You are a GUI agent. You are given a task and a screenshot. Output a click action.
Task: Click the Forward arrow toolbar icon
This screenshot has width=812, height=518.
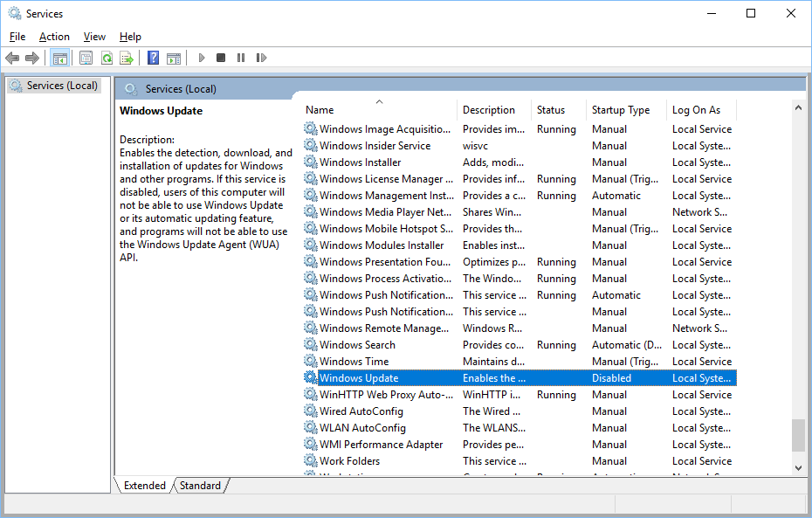(x=32, y=58)
